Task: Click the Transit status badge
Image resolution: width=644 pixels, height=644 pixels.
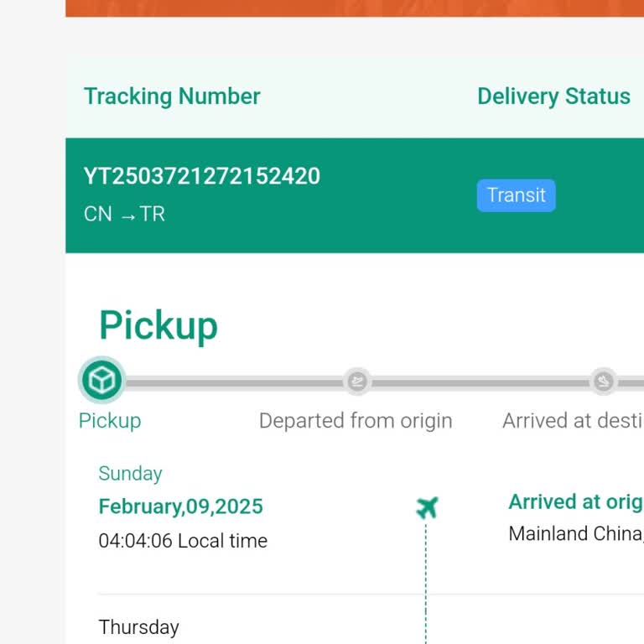Action: (516, 195)
